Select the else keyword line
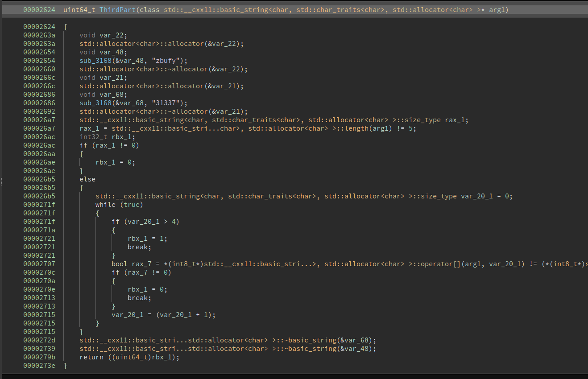 [x=87, y=179]
